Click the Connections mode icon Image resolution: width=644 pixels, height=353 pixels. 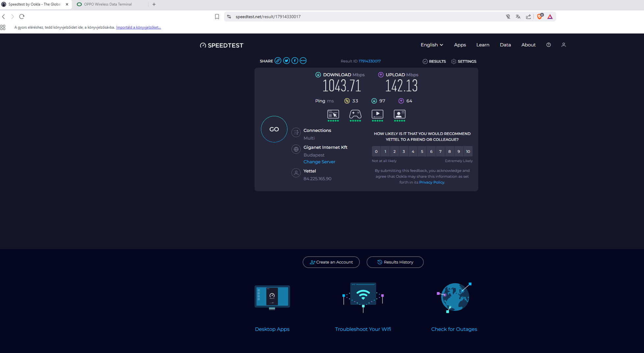[296, 132]
